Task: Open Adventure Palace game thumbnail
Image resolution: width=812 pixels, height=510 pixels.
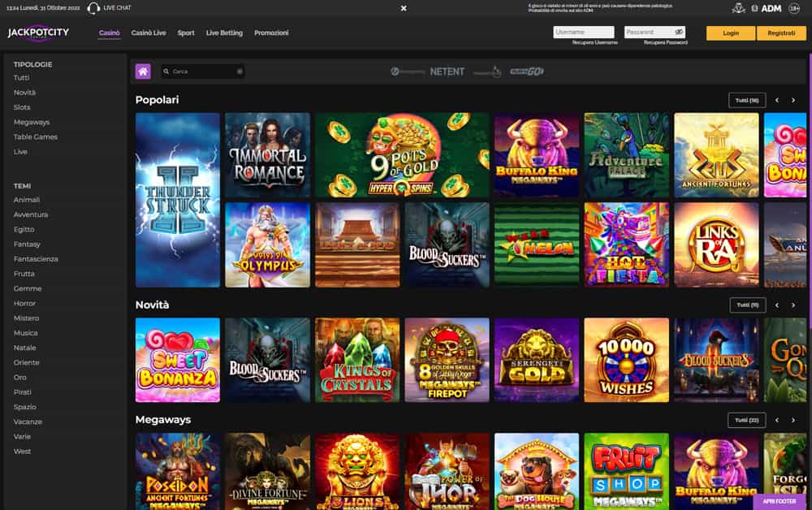Action: (627, 155)
